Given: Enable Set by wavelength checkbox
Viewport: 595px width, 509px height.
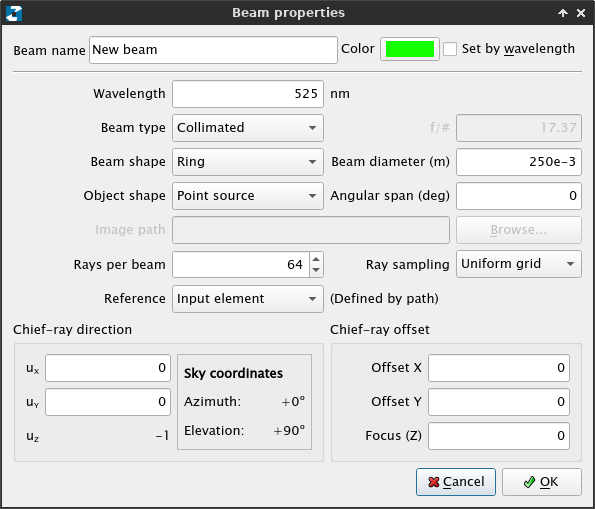Looking at the screenshot, I should [450, 49].
